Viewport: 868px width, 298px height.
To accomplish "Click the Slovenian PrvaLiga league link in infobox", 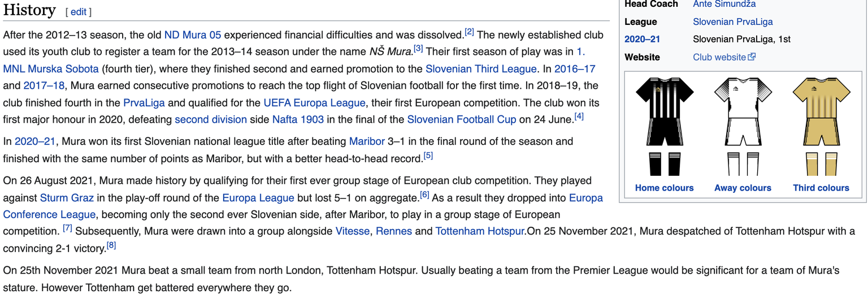I will point(733,22).
